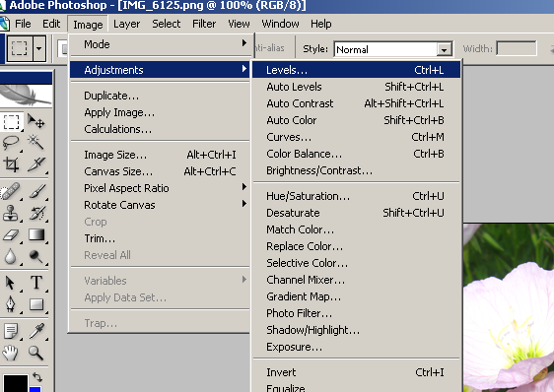The image size is (554, 392).
Task: Open the Filter menu
Action: (204, 24)
